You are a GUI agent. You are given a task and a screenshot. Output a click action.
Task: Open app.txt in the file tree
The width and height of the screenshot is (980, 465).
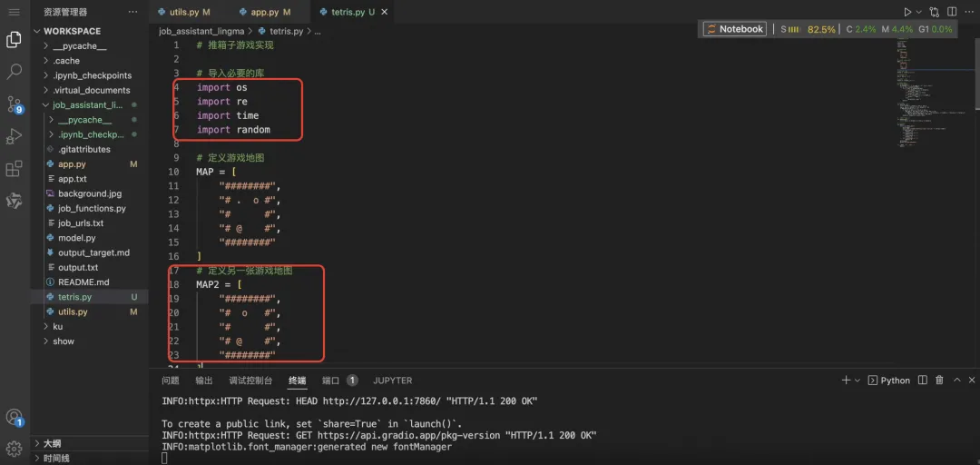(x=89, y=179)
